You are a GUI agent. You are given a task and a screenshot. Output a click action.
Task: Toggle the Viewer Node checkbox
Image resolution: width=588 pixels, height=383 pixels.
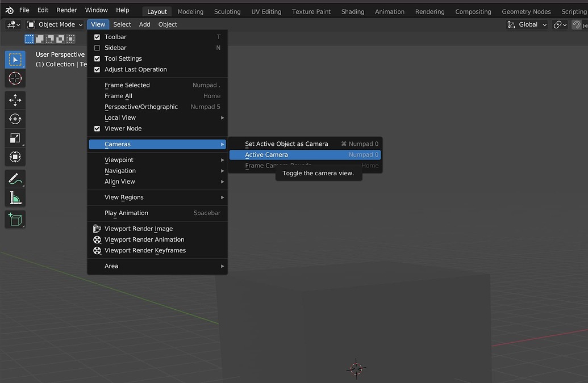[x=97, y=128]
